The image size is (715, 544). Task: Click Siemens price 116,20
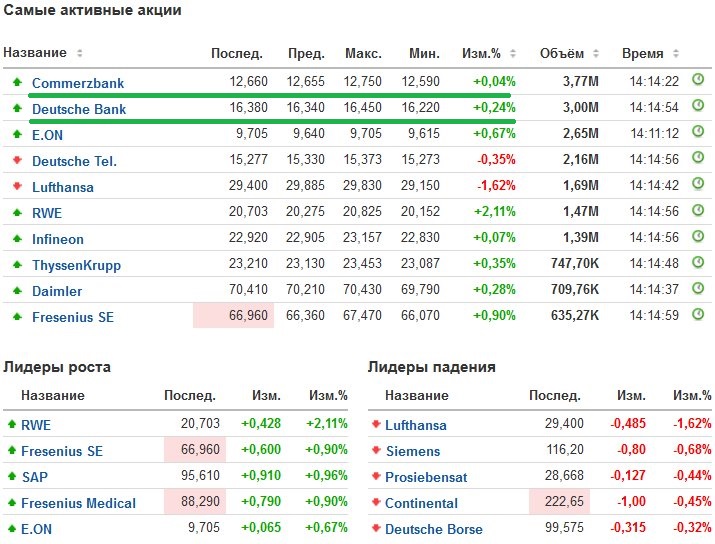pos(565,449)
